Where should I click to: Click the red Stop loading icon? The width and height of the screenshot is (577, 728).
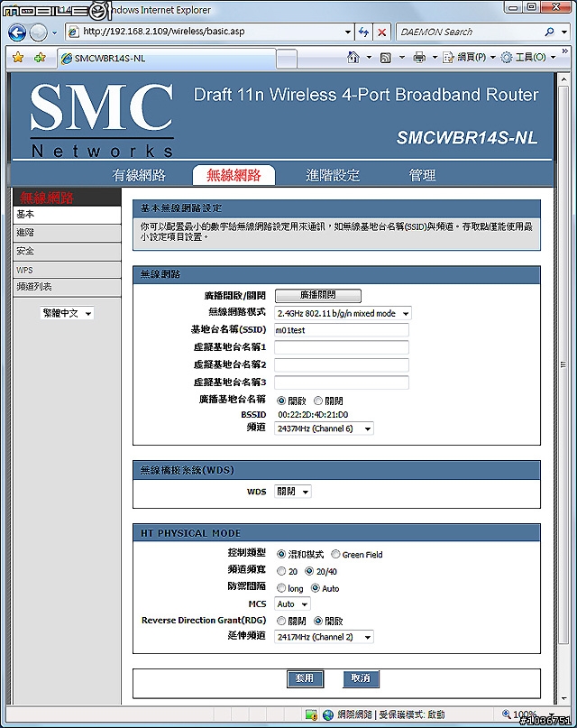tap(381, 32)
